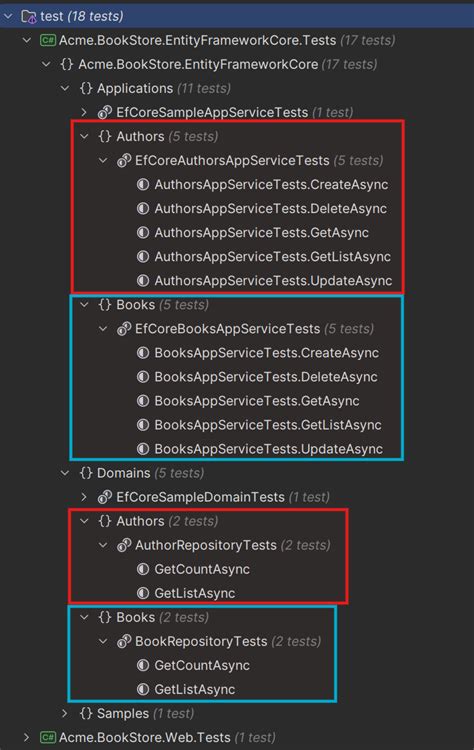Click the namespace braces icon next to Domains

pos(86,473)
